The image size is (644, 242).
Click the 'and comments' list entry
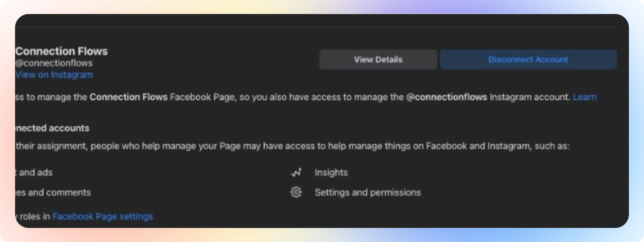click(53, 192)
